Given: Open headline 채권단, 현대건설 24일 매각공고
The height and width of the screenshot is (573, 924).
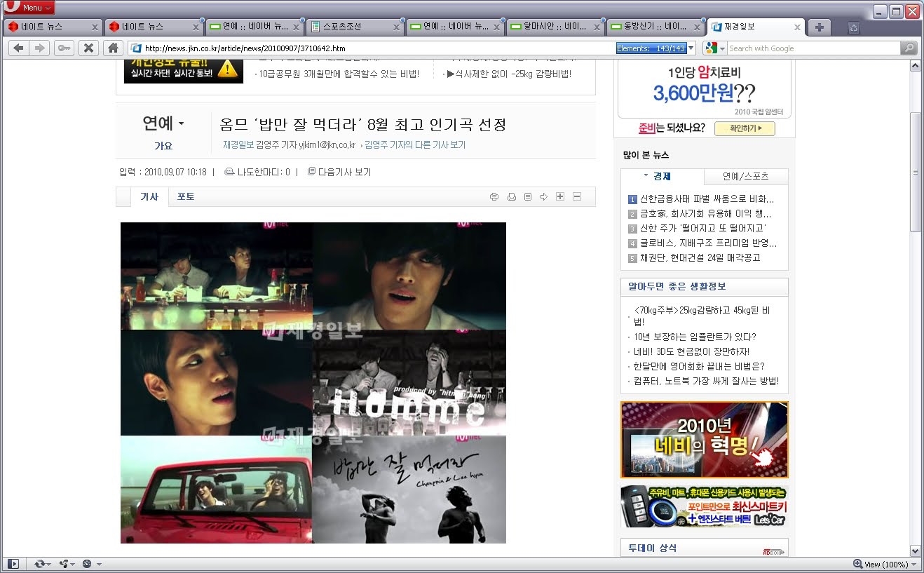Looking at the screenshot, I should click(x=700, y=258).
